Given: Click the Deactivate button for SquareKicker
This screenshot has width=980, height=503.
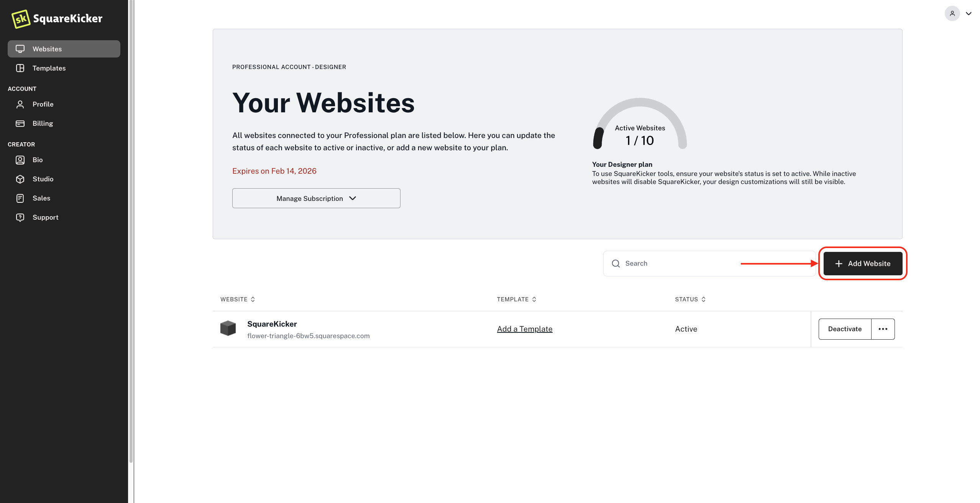Looking at the screenshot, I should click(x=845, y=329).
